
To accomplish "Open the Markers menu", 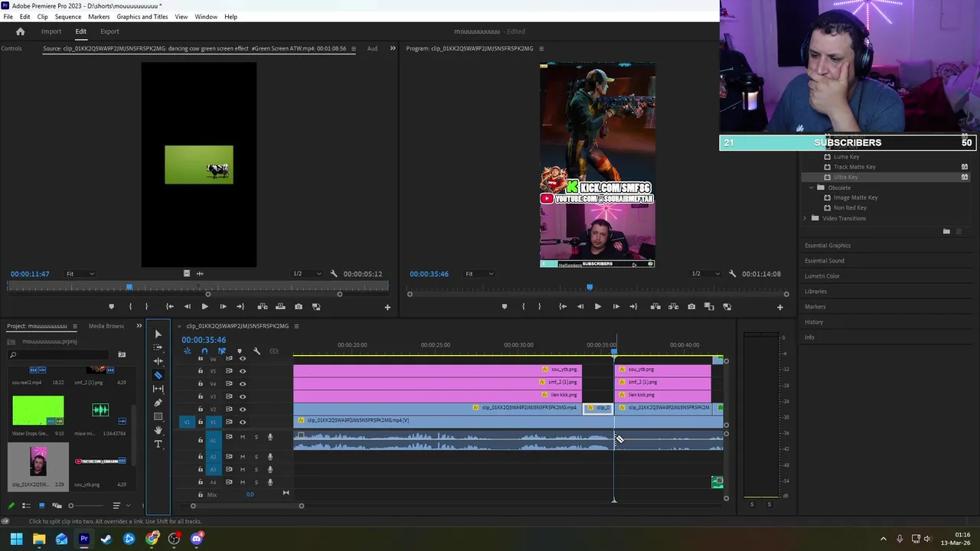I will click(99, 16).
